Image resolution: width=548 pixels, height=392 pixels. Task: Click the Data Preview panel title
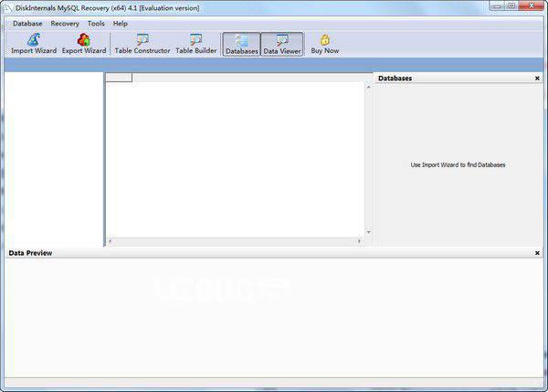(x=30, y=253)
